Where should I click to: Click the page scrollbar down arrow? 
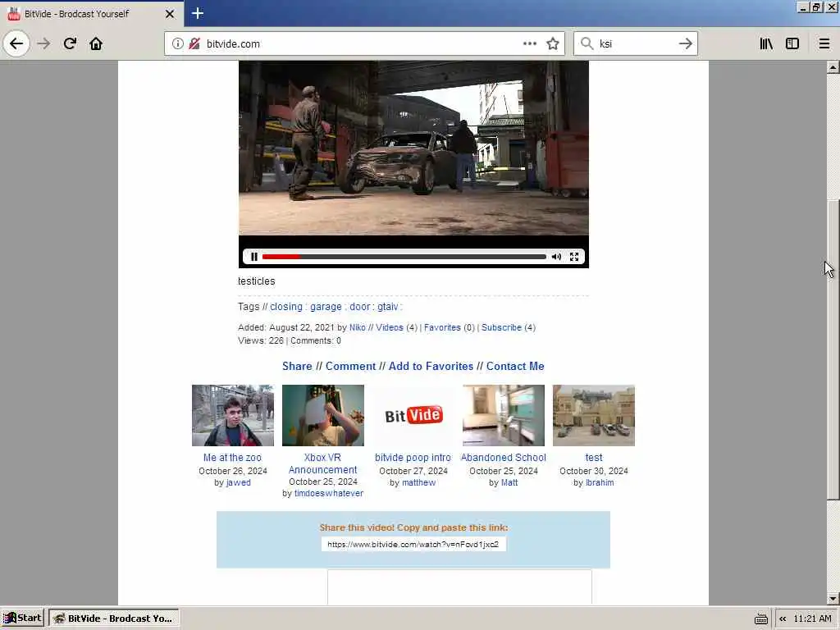[833, 599]
